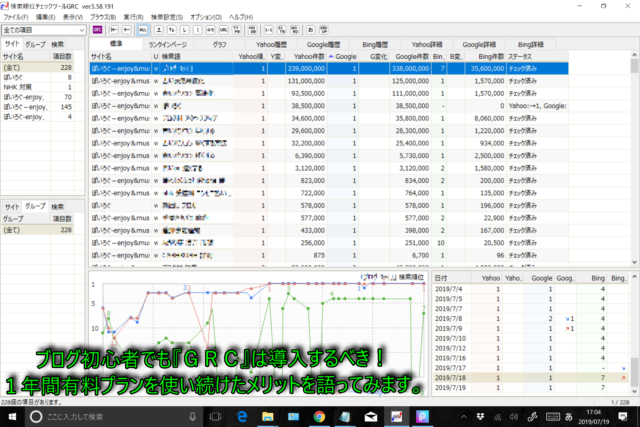The width and height of the screenshot is (640, 427).
Task: Select the site row with 145 items
Action: [x=38, y=107]
